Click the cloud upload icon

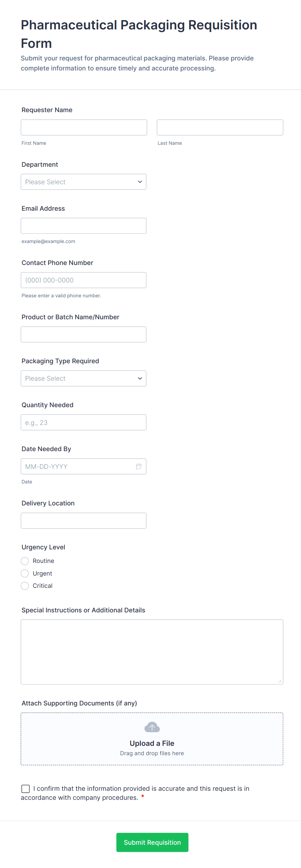152,727
